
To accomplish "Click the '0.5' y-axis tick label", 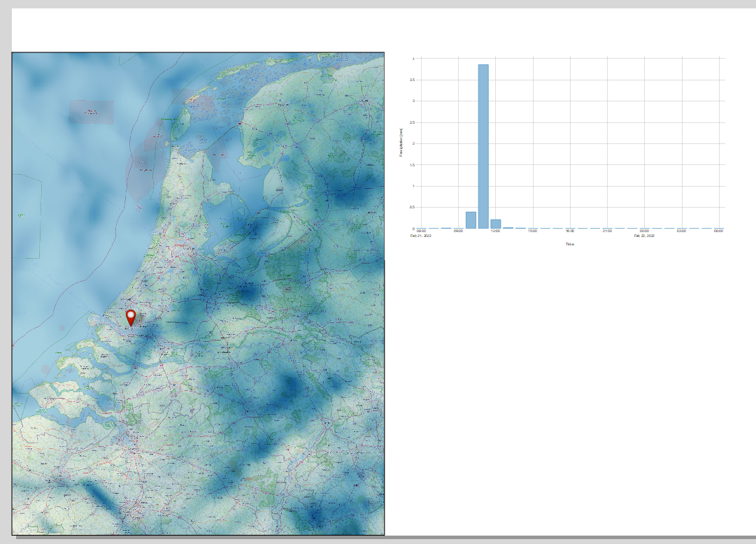I will coord(412,208).
